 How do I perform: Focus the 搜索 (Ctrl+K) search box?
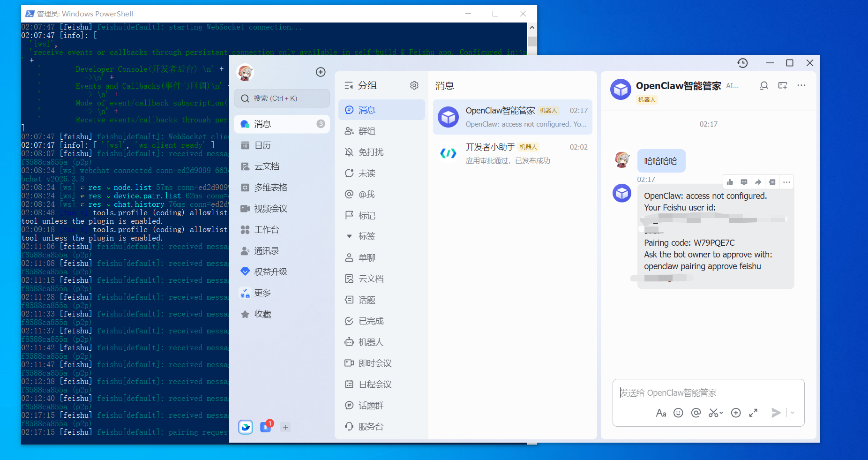click(x=282, y=98)
